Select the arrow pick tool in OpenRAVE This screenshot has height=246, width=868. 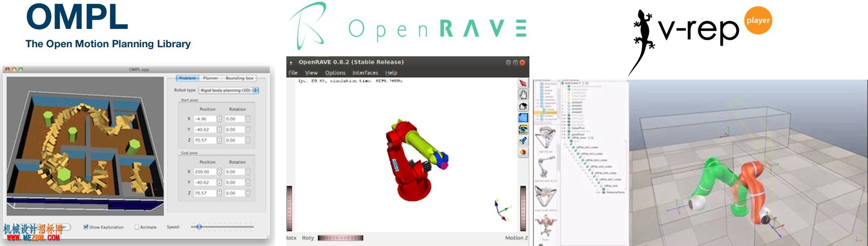(x=523, y=83)
